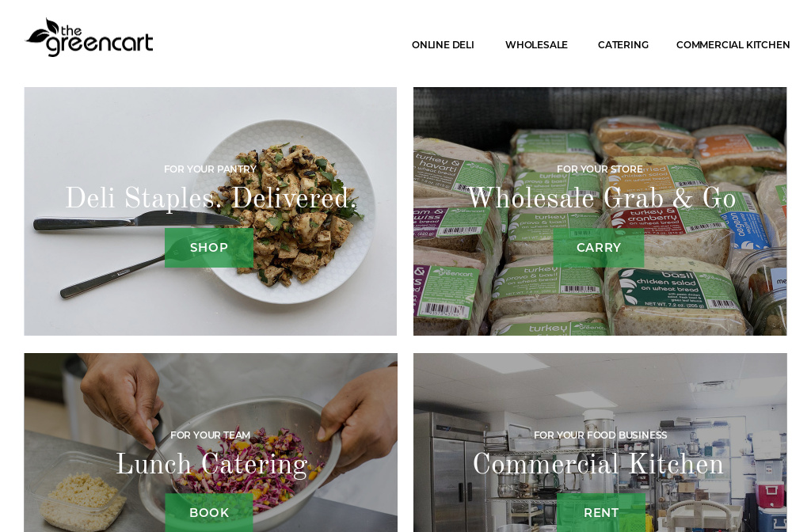
Task: Select the Commercial Kitchen tile heading
Action: tap(598, 464)
